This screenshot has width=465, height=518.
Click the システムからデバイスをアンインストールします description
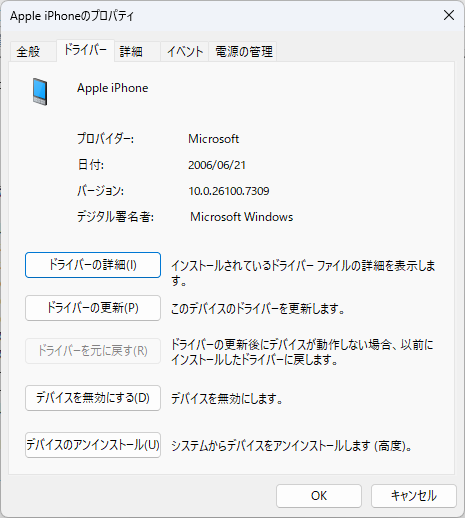point(292,446)
